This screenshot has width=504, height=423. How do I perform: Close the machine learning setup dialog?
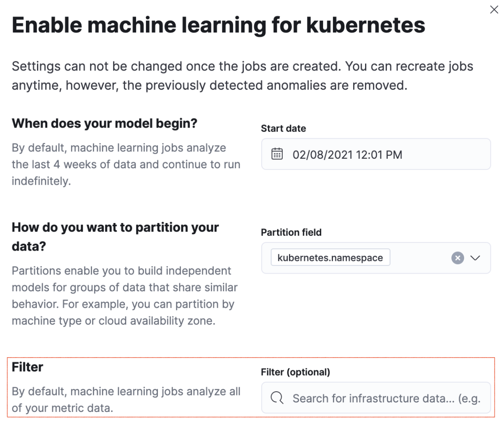(494, 10)
